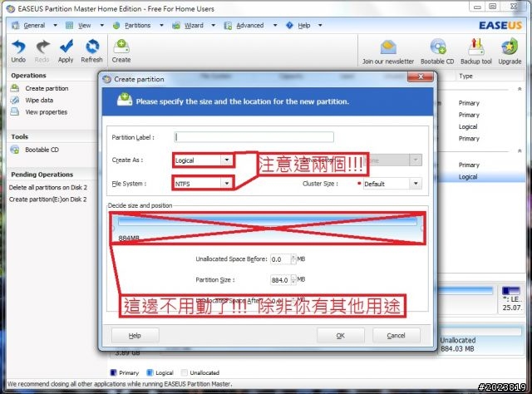532x394 pixels.
Task: Click the Partition Size spinner arrows
Action: [x=293, y=280]
